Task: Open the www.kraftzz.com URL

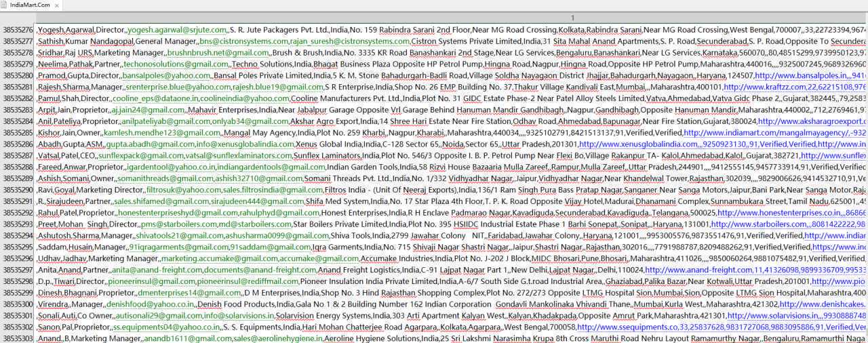Action: (x=764, y=87)
